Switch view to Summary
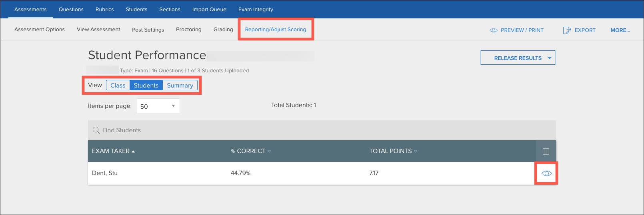The image size is (644, 215). coord(180,86)
